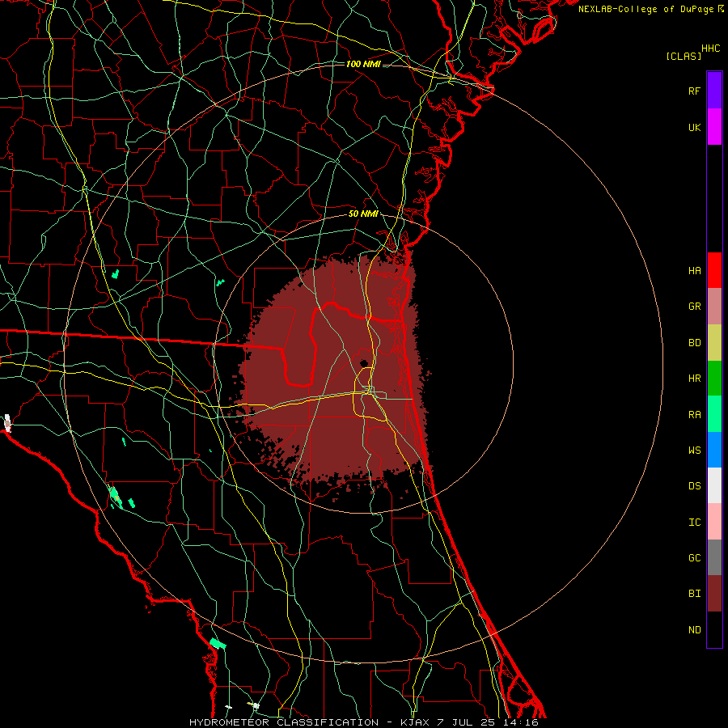
Task: Click the HHC product label
Action: (711, 49)
